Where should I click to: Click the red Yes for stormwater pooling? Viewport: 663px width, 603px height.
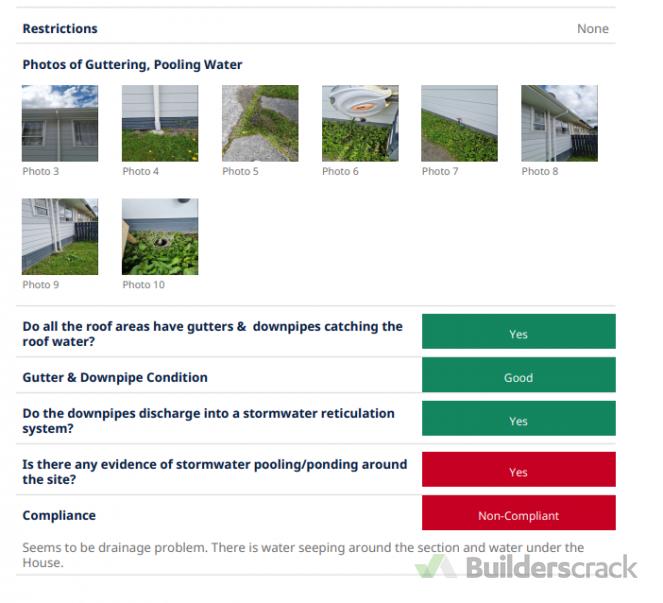518,472
